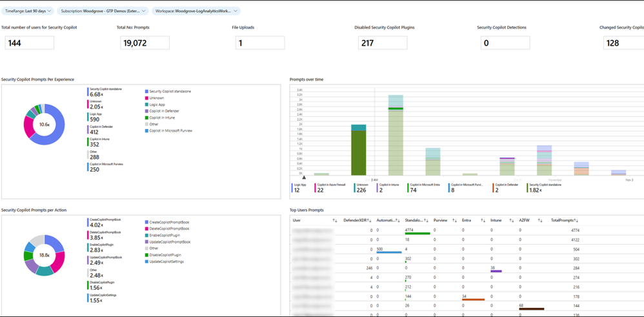Click the 68 AZFW cell with brown bar
The image size is (644, 317).
(532, 306)
